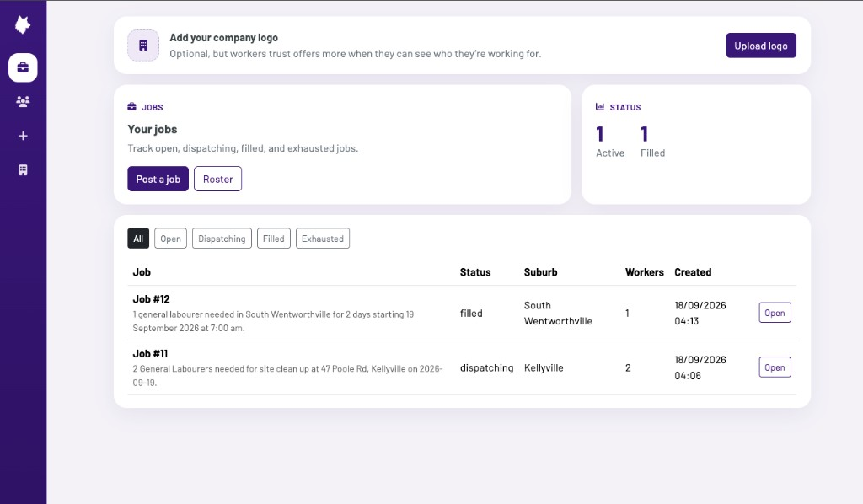Click the Status column header
Viewport: 863px width, 504px height.
475,272
